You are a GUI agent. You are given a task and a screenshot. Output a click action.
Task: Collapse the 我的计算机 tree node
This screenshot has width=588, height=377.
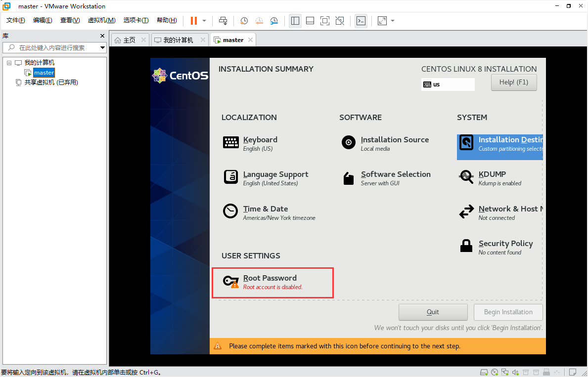pyautogui.click(x=9, y=63)
